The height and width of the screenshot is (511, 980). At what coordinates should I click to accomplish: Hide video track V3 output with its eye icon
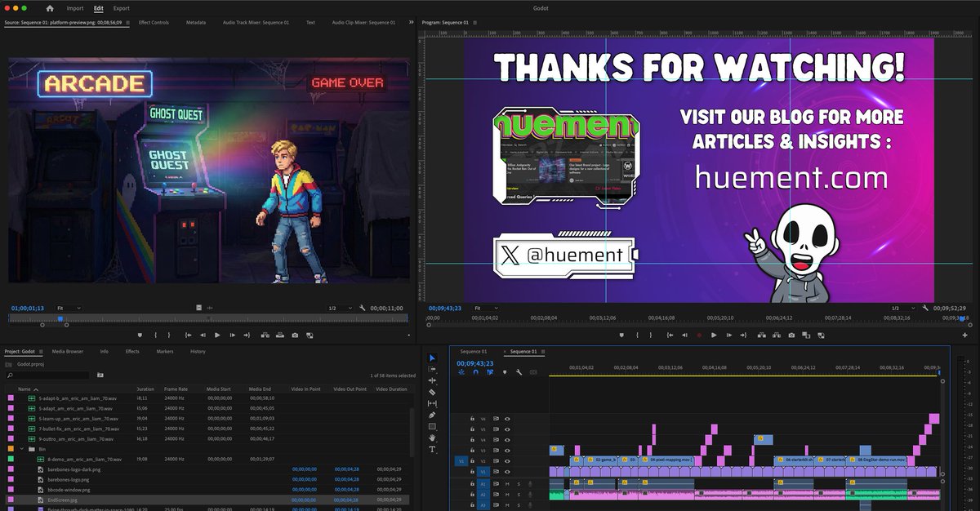click(x=507, y=450)
